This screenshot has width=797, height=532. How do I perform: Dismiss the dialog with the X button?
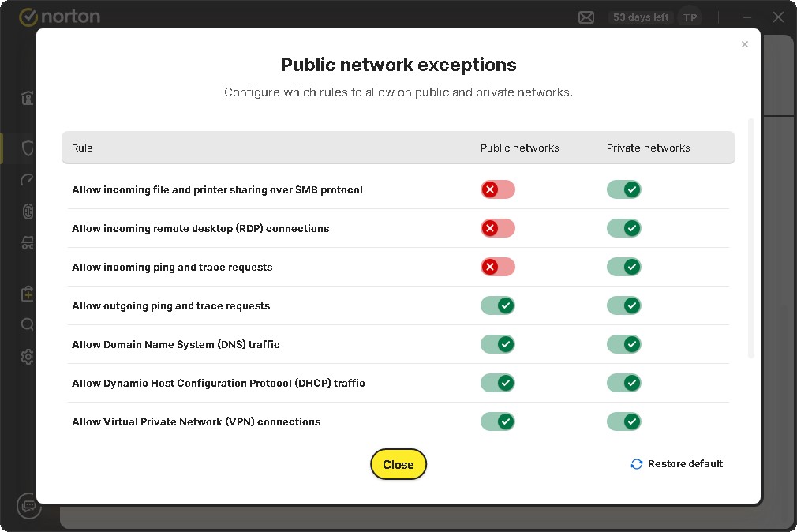pos(744,45)
